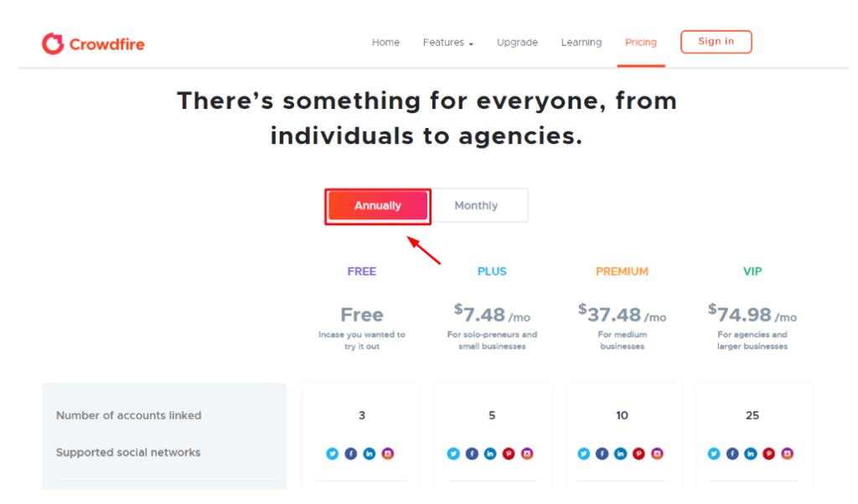Switch billing to Annually
This screenshot has height=504, width=858.
point(378,206)
